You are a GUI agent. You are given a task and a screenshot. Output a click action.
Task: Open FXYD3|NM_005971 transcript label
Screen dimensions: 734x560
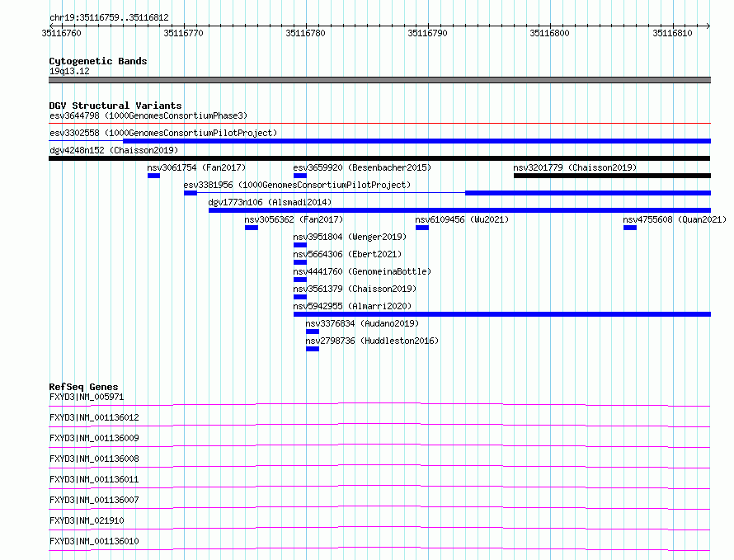click(x=87, y=397)
